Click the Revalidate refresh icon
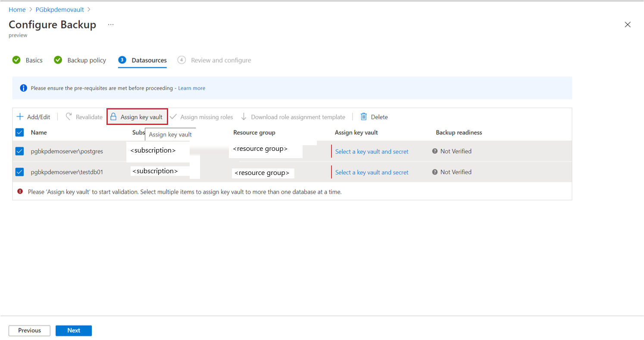The width and height of the screenshot is (644, 340). (69, 116)
